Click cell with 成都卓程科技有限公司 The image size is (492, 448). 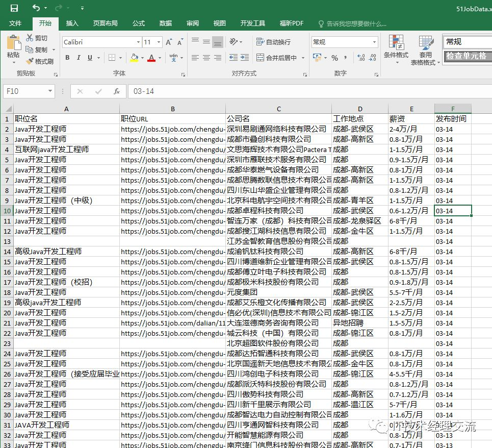pyautogui.click(x=279, y=211)
